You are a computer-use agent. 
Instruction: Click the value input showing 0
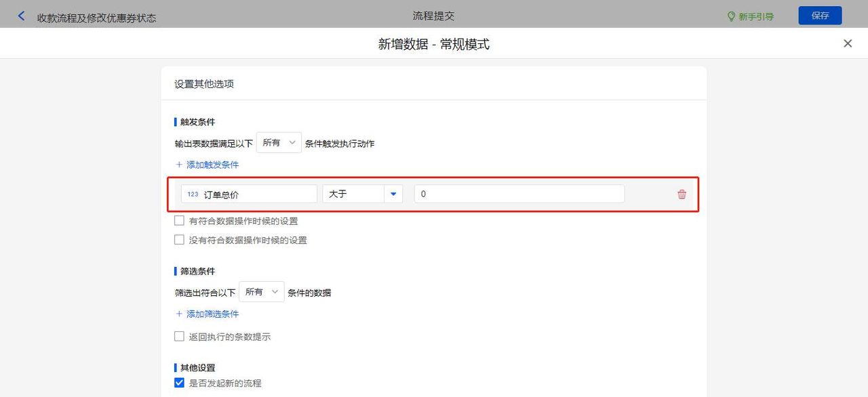pos(519,194)
